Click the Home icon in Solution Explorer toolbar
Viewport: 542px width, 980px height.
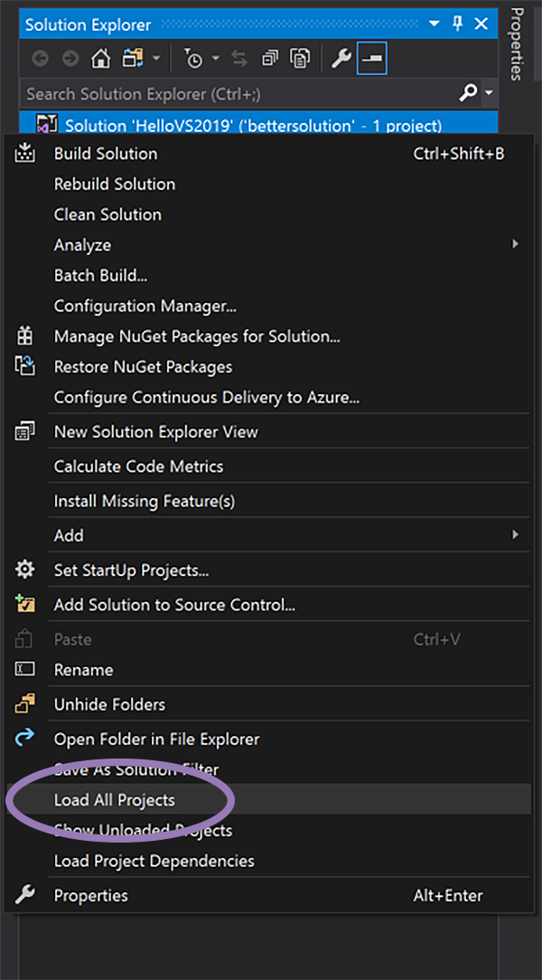point(101,60)
